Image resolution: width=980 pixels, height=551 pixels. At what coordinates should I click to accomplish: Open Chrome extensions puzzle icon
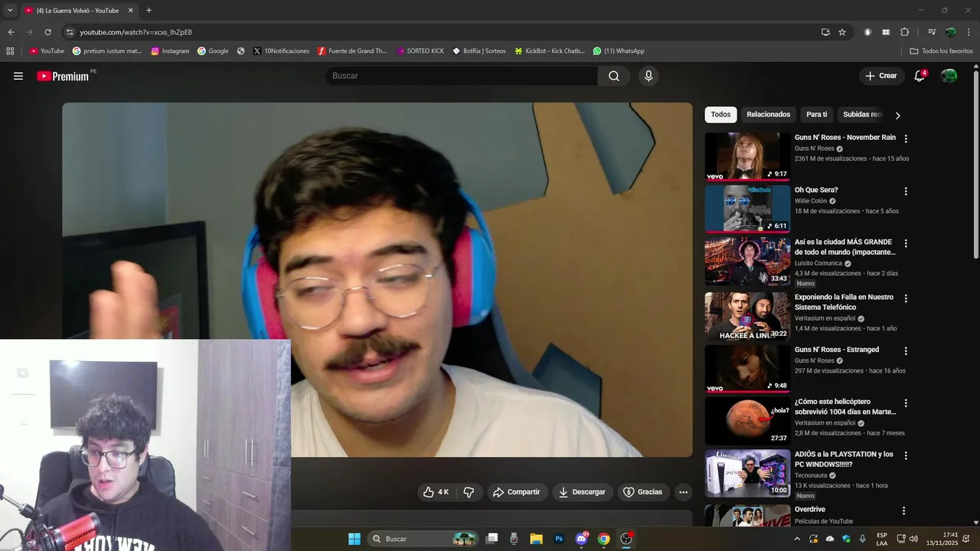click(x=904, y=32)
